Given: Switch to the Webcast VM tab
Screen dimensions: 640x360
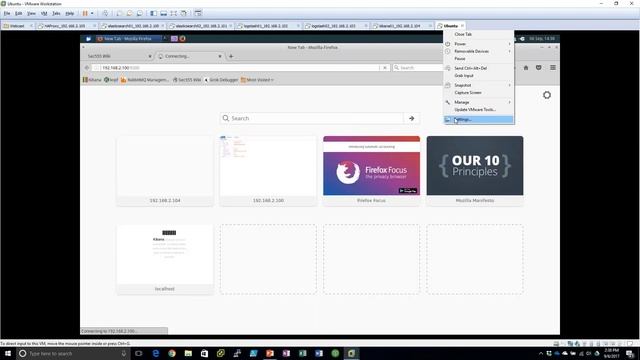Looking at the screenshot, I should 18,26.
